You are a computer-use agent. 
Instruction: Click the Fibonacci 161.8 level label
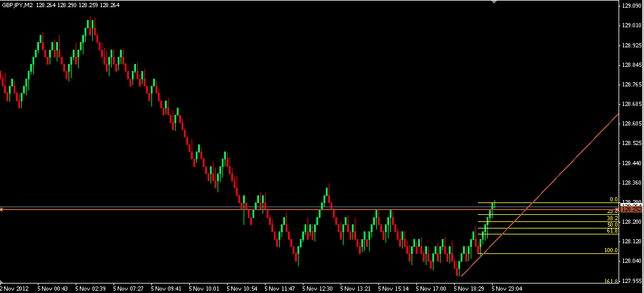point(611,281)
